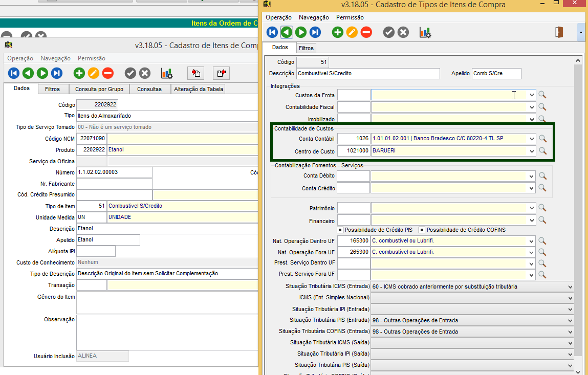Click the chart report icon in right window
Image resolution: width=588 pixels, height=375 pixels.
(x=425, y=33)
